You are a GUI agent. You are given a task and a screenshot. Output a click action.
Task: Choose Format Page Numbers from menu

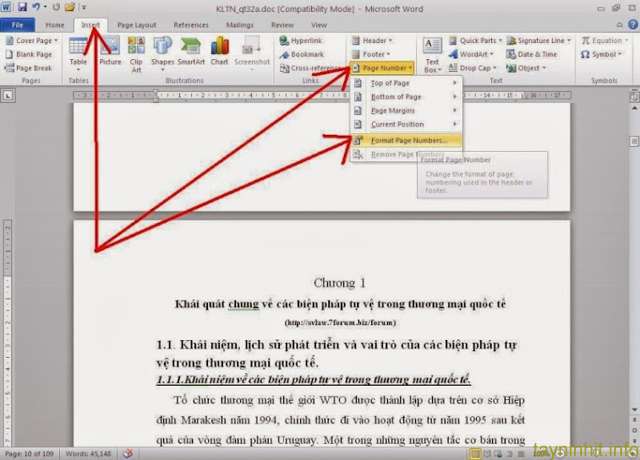click(404, 140)
